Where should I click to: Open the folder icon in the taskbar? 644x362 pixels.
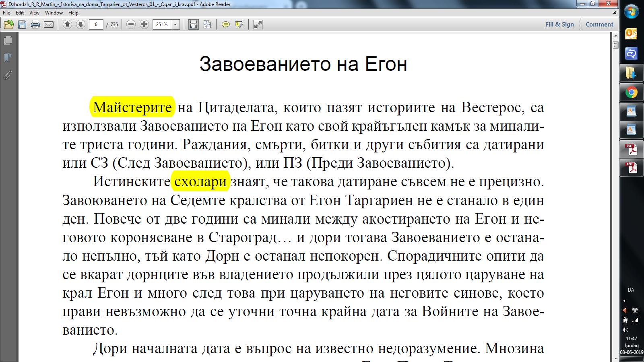[x=631, y=73]
